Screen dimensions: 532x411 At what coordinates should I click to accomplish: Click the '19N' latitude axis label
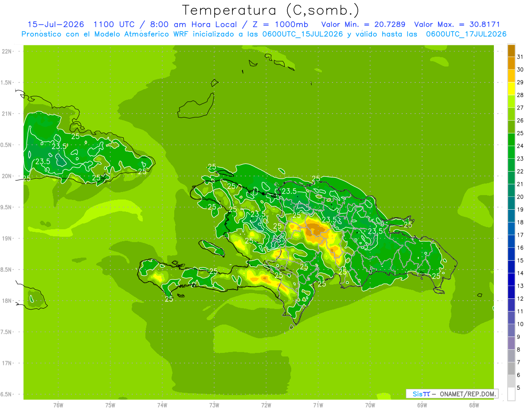pos(7,238)
